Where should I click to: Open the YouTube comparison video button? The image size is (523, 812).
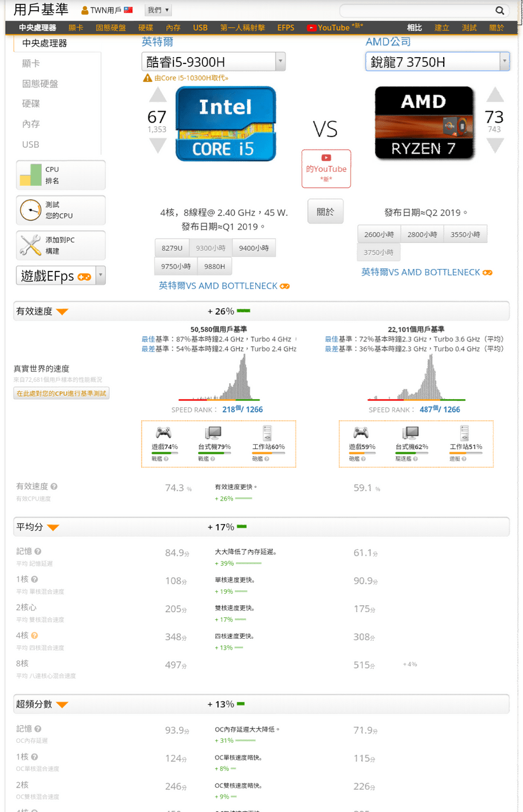click(326, 169)
